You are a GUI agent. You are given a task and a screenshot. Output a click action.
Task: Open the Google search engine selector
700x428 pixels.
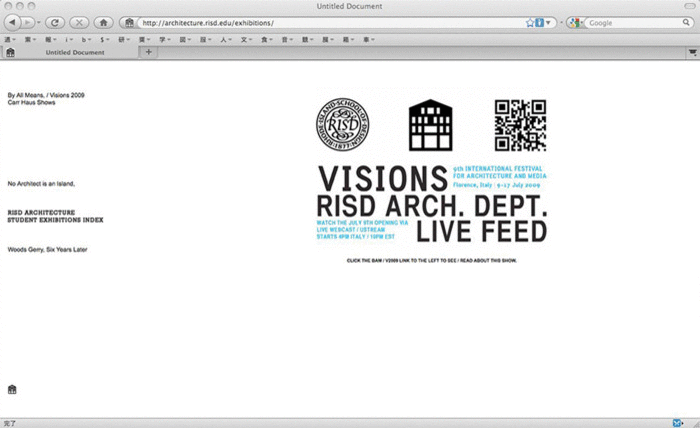click(x=575, y=23)
